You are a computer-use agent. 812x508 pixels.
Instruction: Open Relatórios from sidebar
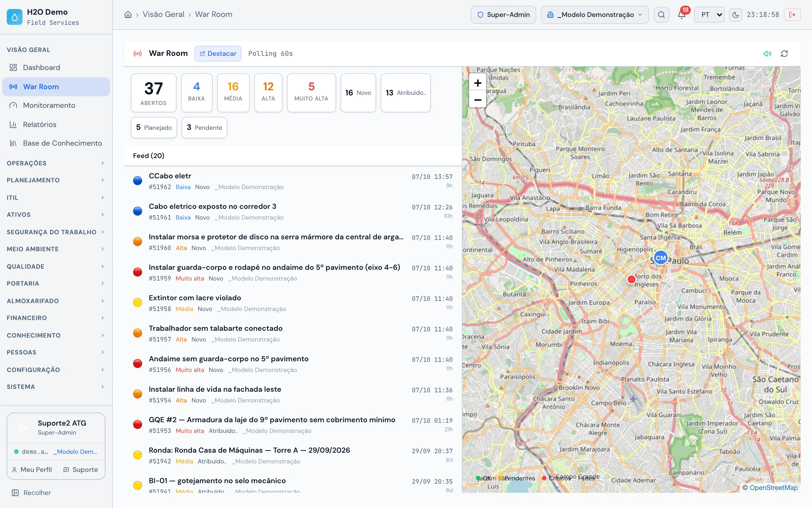coord(56,124)
